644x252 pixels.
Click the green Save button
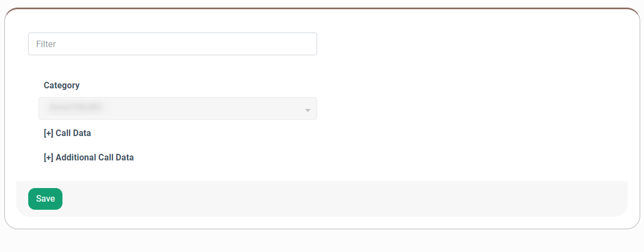click(45, 199)
